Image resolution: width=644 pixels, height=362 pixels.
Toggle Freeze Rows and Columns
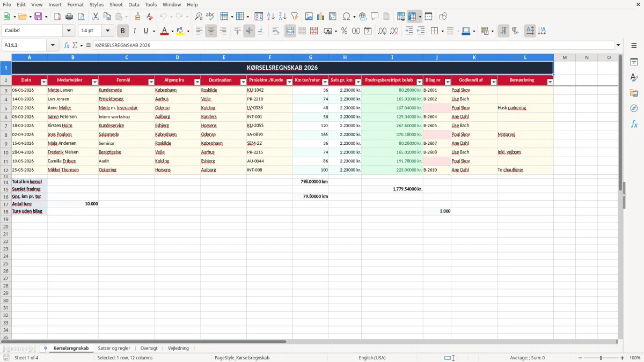pos(412,17)
